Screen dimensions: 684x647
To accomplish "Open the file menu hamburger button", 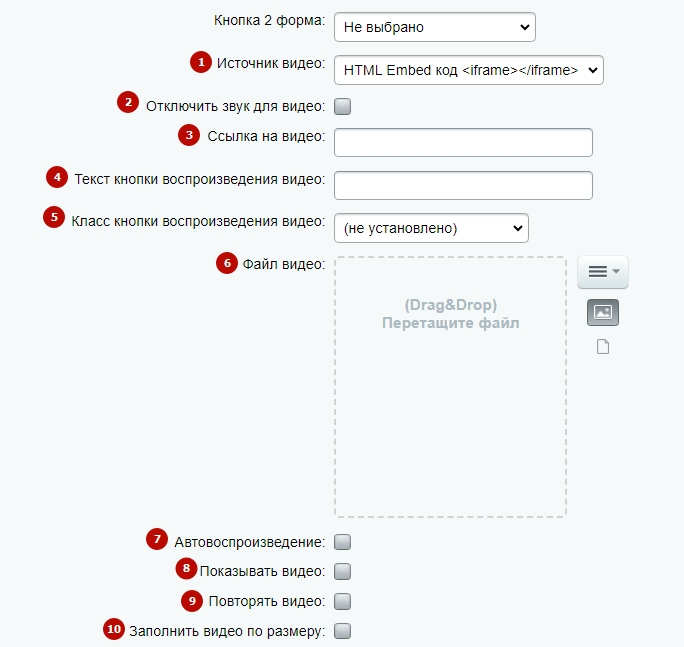I will [603, 272].
